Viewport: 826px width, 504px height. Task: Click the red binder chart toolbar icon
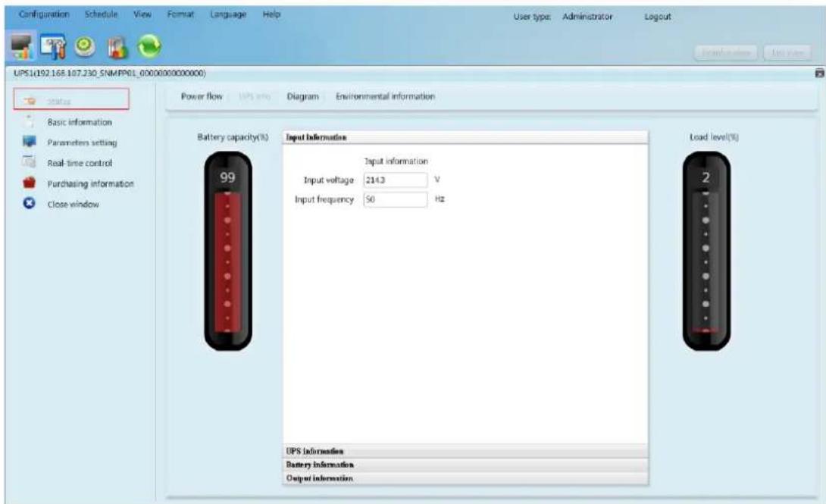(x=118, y=48)
